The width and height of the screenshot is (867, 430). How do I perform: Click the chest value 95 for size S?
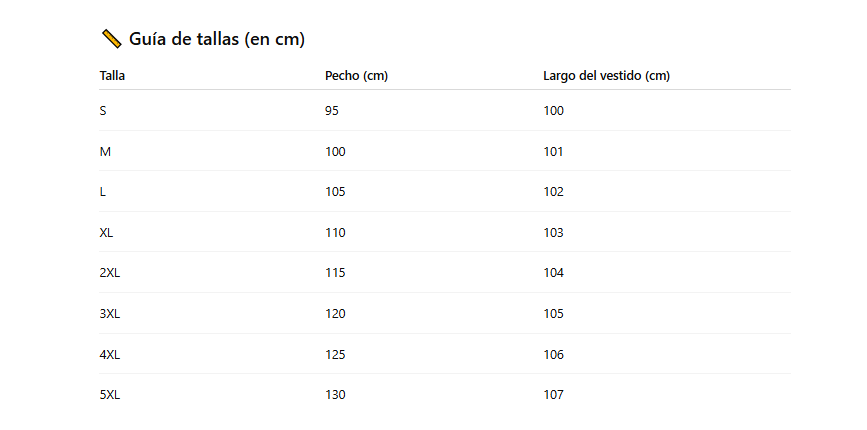click(x=332, y=110)
